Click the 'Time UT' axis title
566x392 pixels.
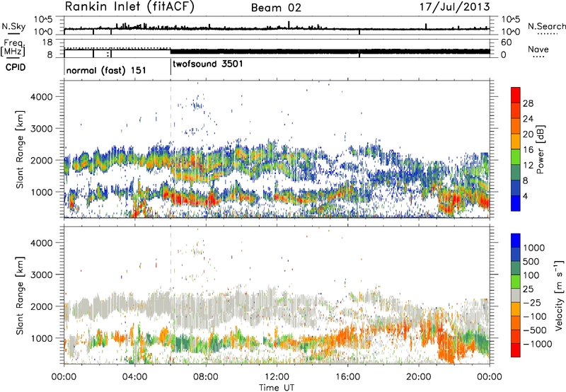277,388
